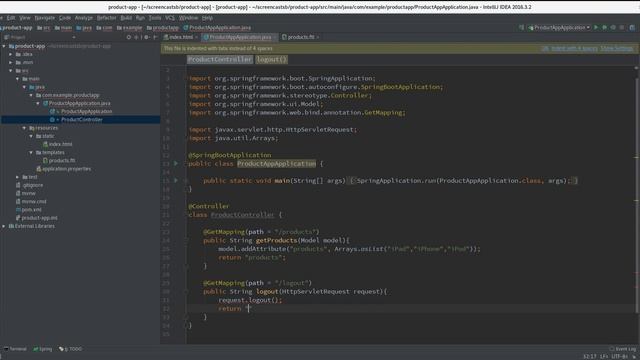Screen dimensions: 640x360
Task: Collapse the java folder arrow
Action: point(24,87)
